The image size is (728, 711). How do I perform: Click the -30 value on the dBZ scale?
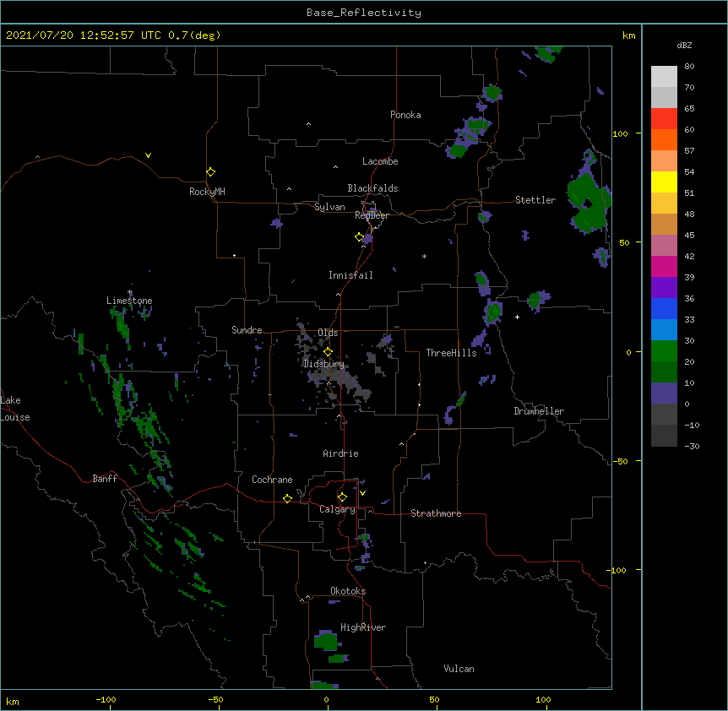click(x=692, y=446)
